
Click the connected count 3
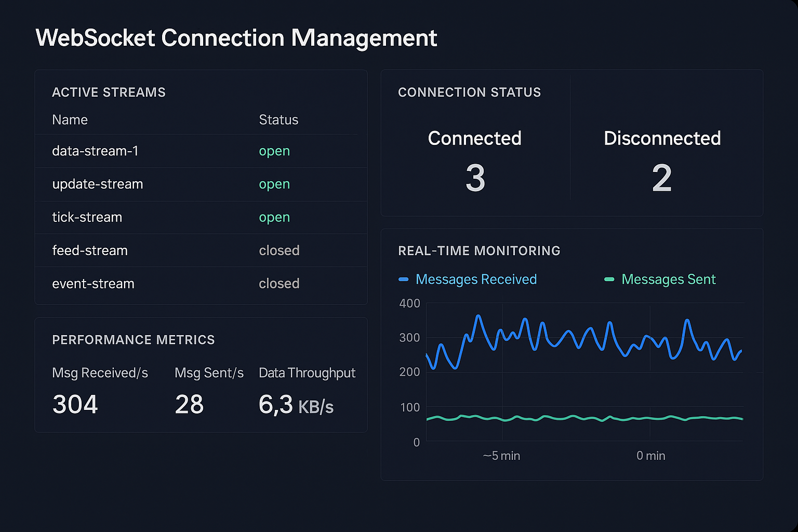tap(475, 178)
